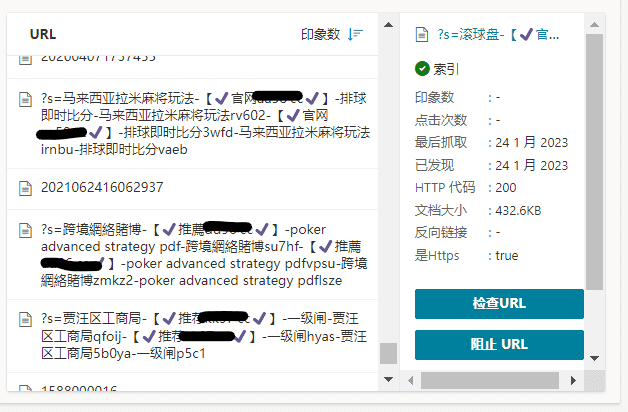Click the document icon for the 马来西亚拉米麻将玩法 row
This screenshot has height=412, width=628.
coord(26,99)
